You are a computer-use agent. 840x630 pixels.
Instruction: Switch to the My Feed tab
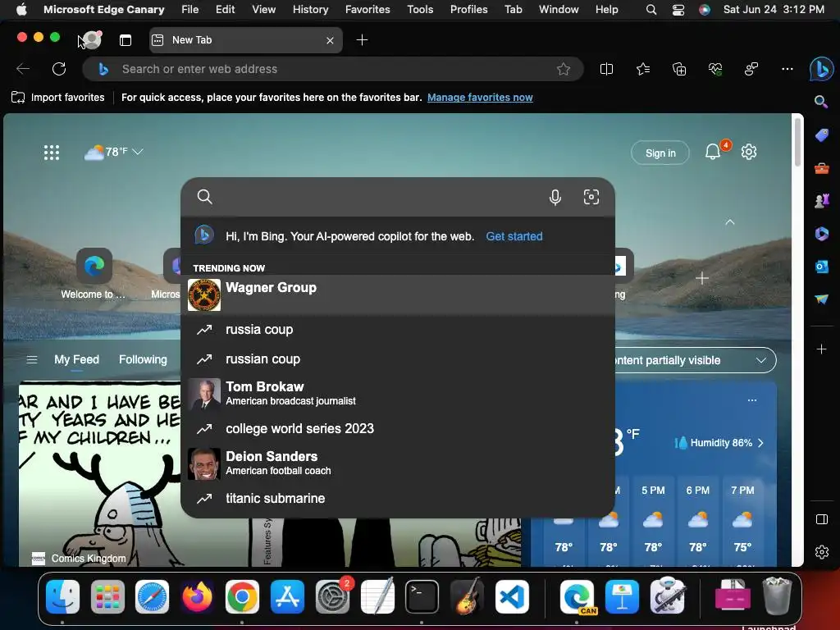click(x=76, y=359)
